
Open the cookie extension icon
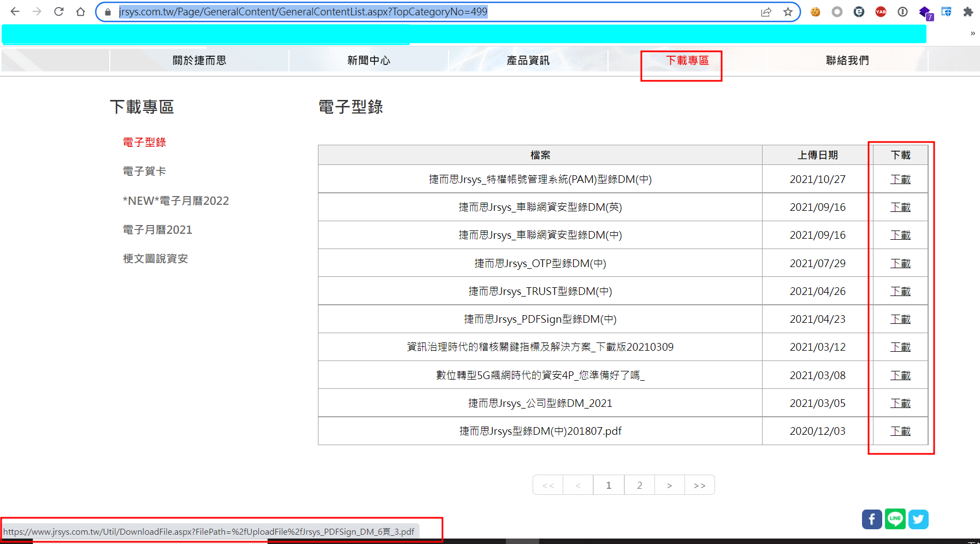pos(815,11)
